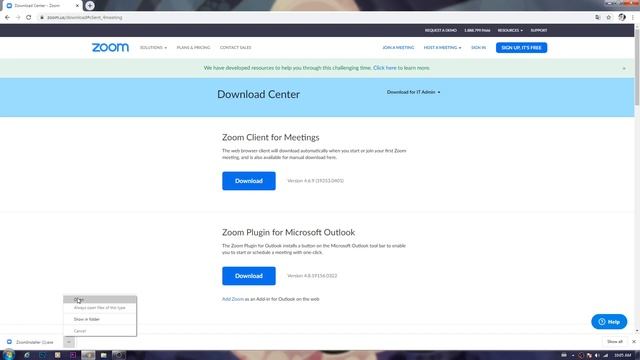Click the phone number in top bar
640x360 pixels.
477,30
